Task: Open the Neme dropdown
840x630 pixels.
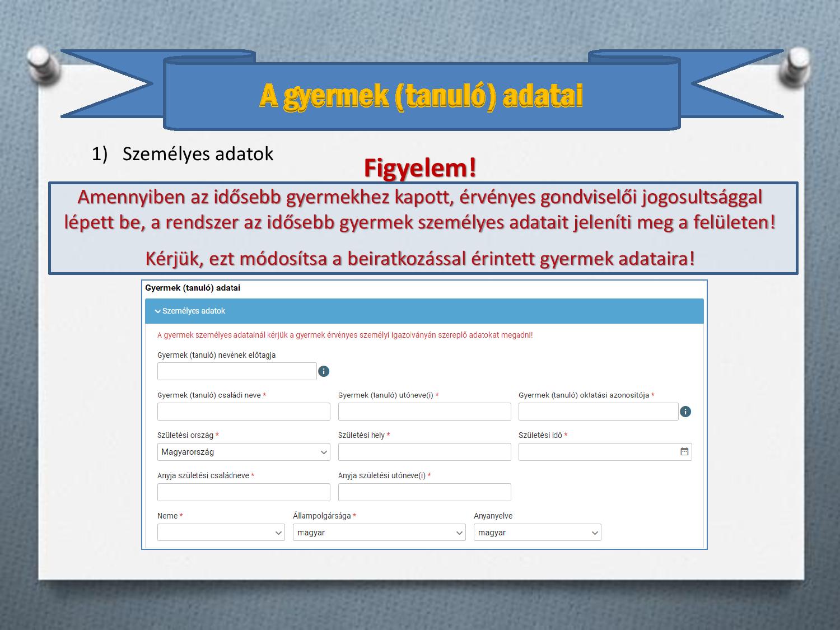Action: [221, 533]
